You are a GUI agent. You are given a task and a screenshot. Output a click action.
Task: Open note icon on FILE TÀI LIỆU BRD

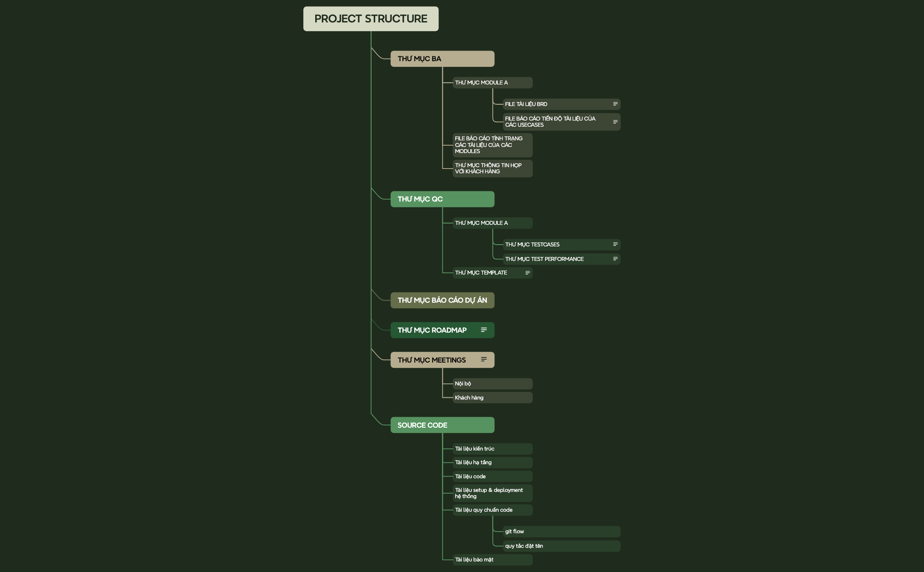pyautogui.click(x=615, y=104)
